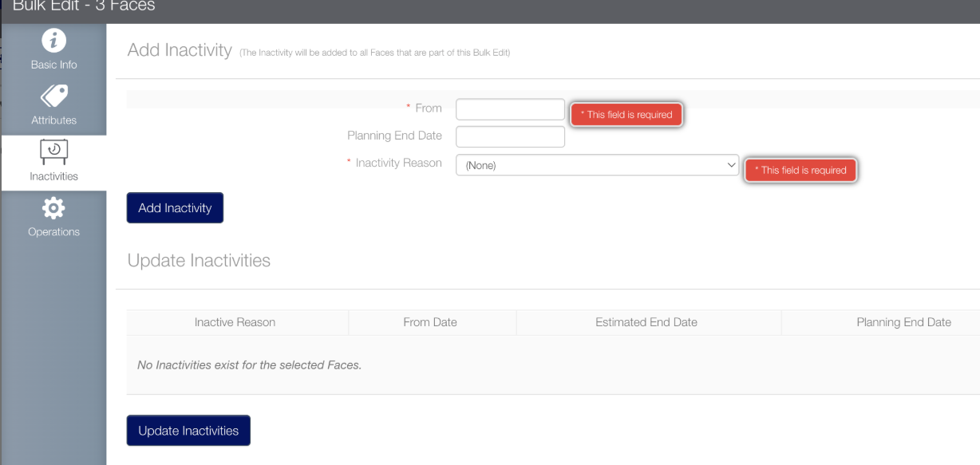This screenshot has height=465, width=980.
Task: Click the Planning End Date form label
Action: (x=394, y=136)
